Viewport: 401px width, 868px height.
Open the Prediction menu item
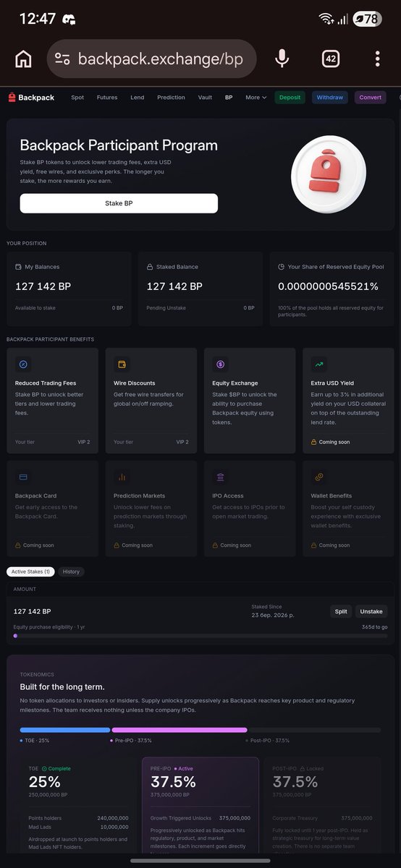pyautogui.click(x=171, y=98)
